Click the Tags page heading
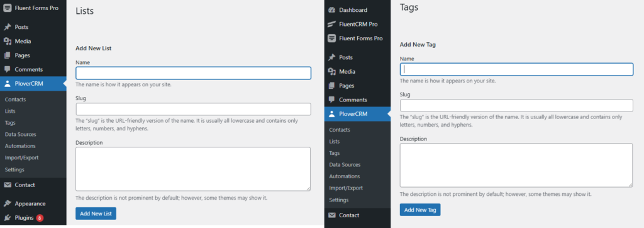This screenshot has width=644, height=228. [x=409, y=7]
